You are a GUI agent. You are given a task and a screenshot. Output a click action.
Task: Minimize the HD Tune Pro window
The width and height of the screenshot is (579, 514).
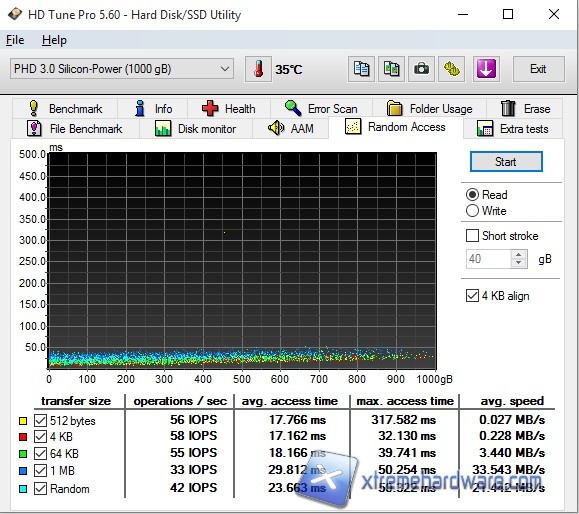click(x=463, y=14)
